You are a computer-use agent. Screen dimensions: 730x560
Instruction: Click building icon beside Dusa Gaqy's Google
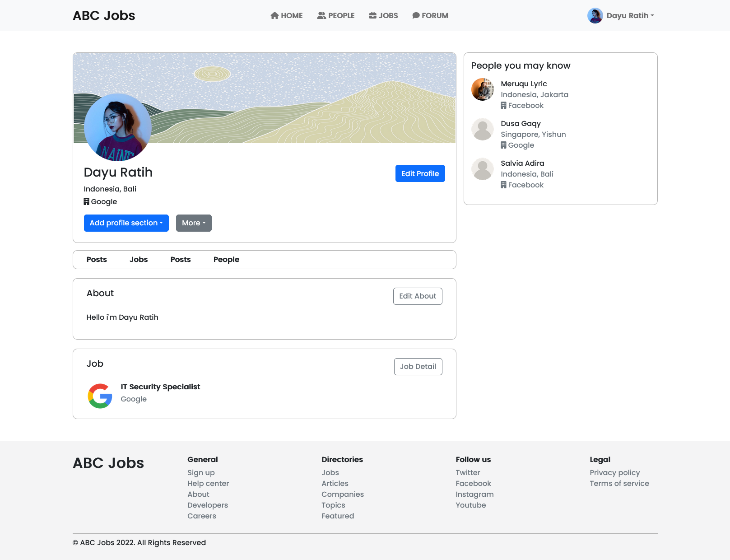(x=503, y=145)
